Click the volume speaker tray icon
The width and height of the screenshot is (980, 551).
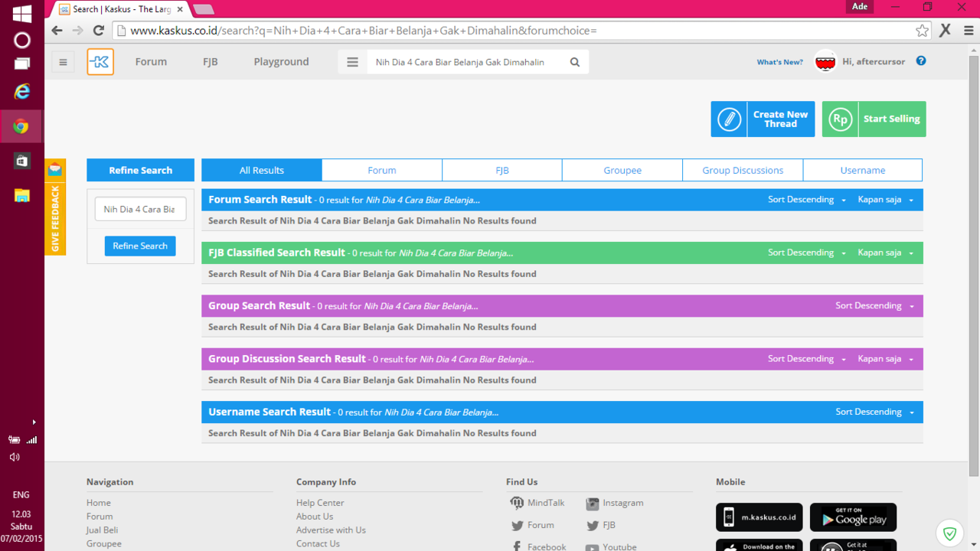[15, 457]
